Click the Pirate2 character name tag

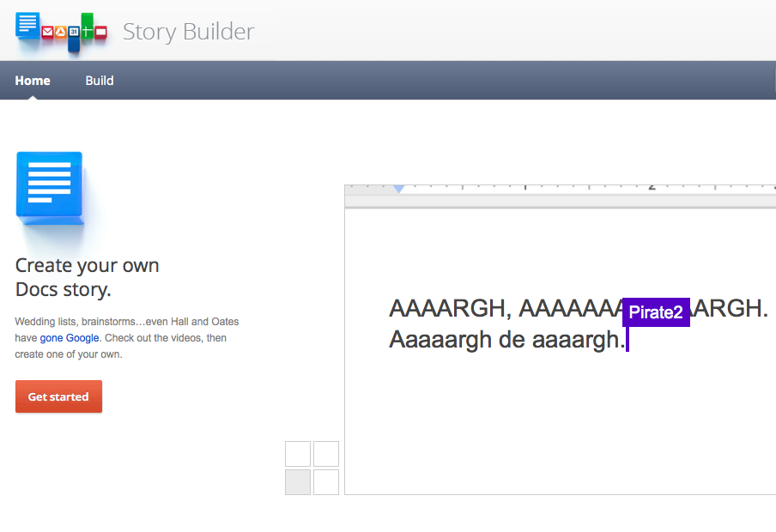point(655,313)
